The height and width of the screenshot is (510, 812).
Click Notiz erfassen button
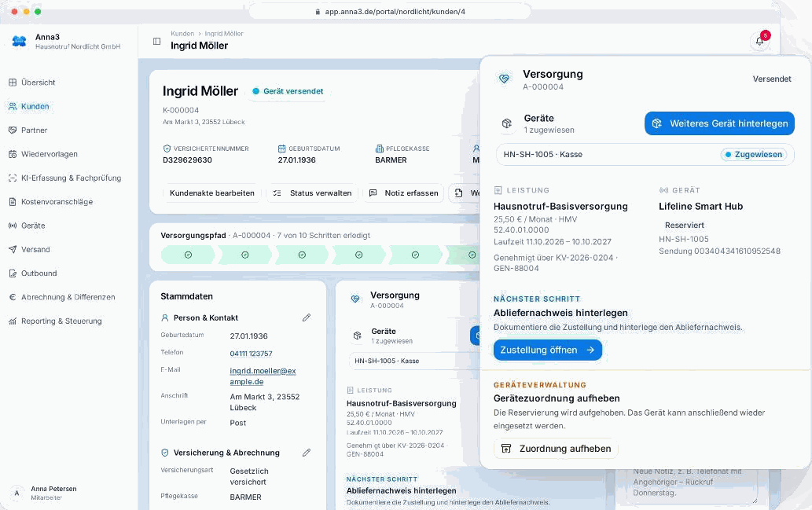click(x=403, y=193)
